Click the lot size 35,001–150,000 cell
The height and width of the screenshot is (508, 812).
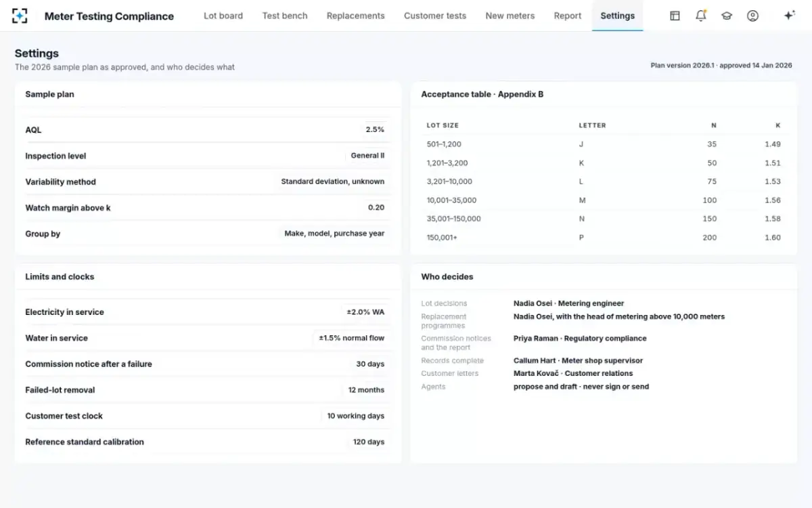click(453, 219)
